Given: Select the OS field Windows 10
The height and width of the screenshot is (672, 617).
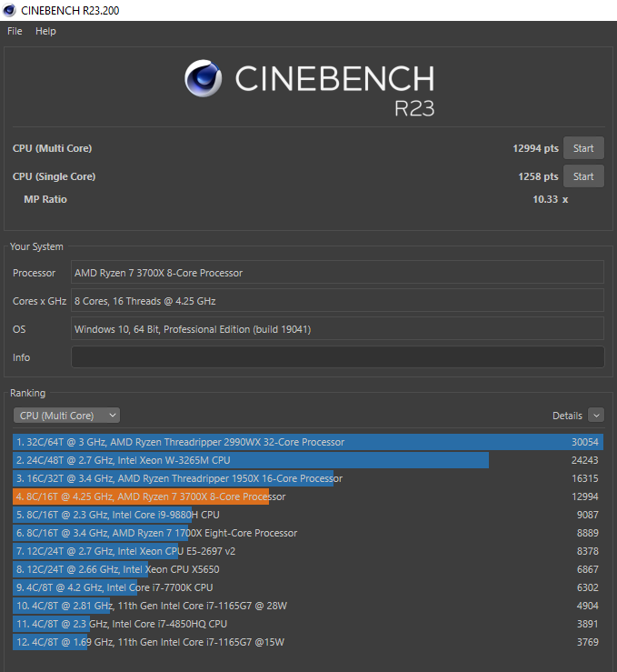Looking at the screenshot, I should 337,329.
